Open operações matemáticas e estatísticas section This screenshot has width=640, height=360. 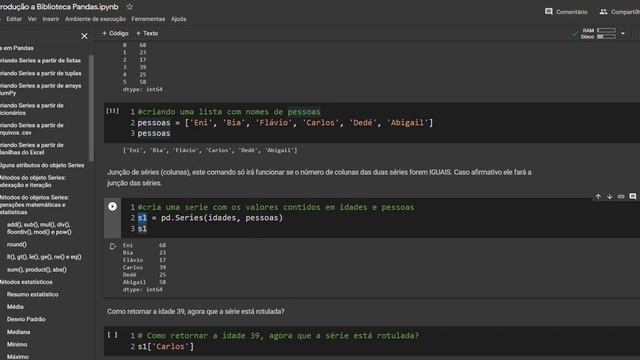pos(34,205)
